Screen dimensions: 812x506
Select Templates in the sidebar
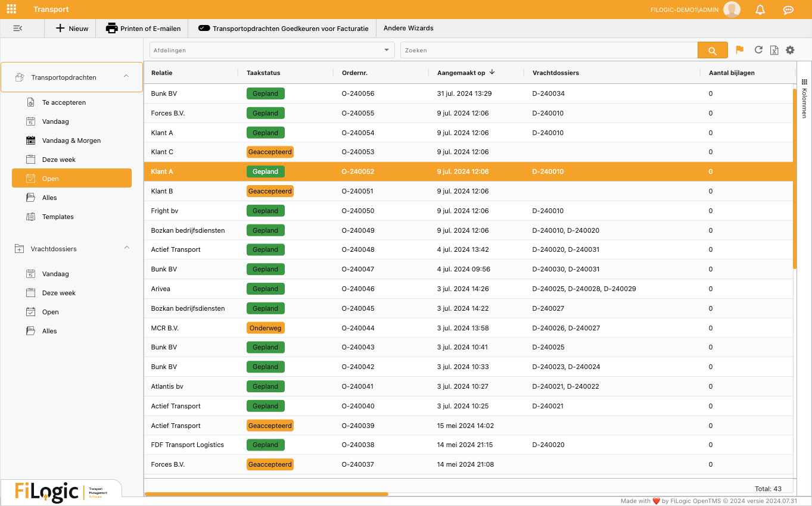(x=58, y=217)
